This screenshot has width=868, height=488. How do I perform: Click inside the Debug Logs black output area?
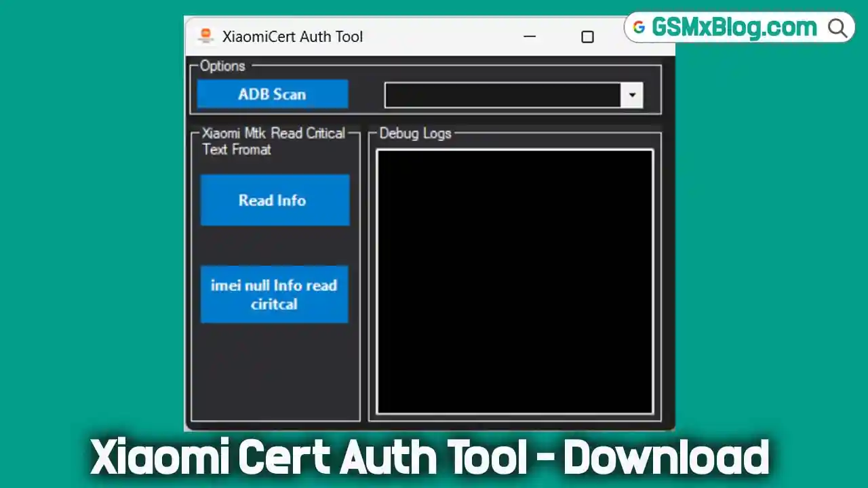click(515, 281)
